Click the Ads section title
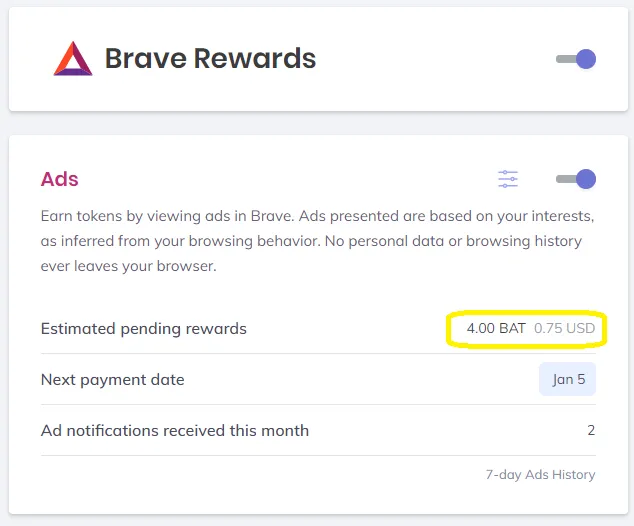This screenshot has width=634, height=526. point(59,179)
